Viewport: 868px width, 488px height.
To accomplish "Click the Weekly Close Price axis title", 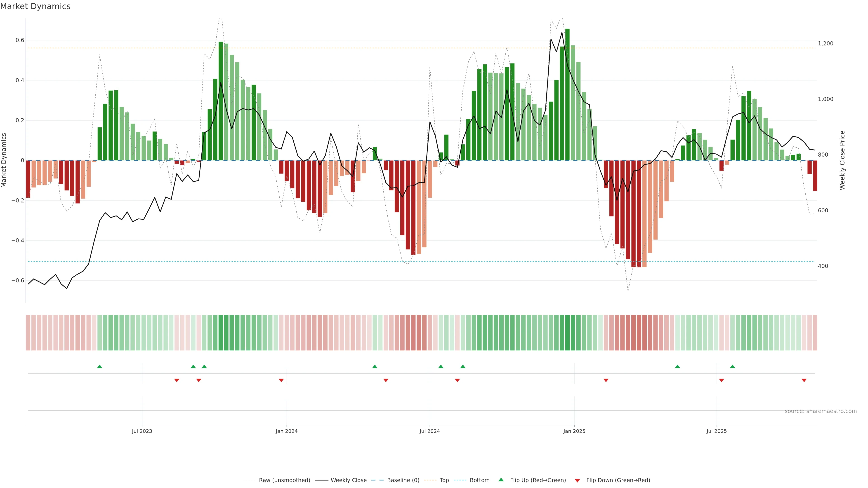I will click(842, 160).
